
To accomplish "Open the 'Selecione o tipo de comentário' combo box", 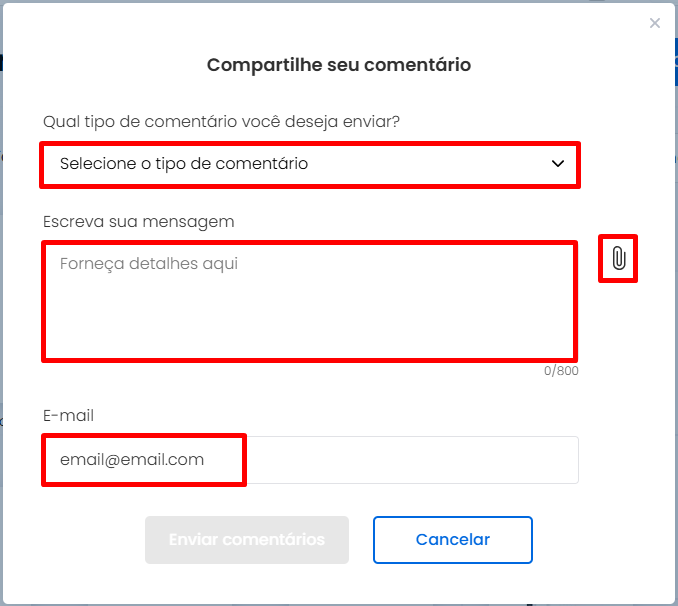I will pyautogui.click(x=310, y=164).
